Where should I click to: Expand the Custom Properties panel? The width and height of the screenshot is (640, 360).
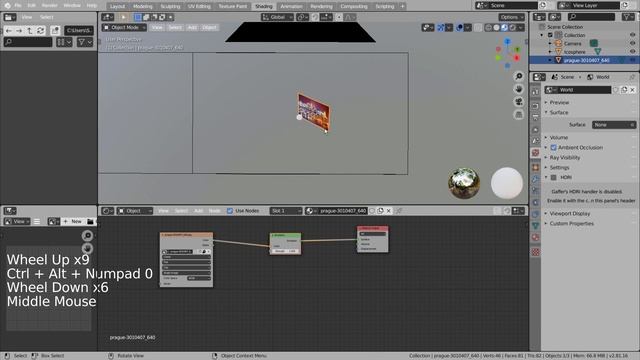571,224
